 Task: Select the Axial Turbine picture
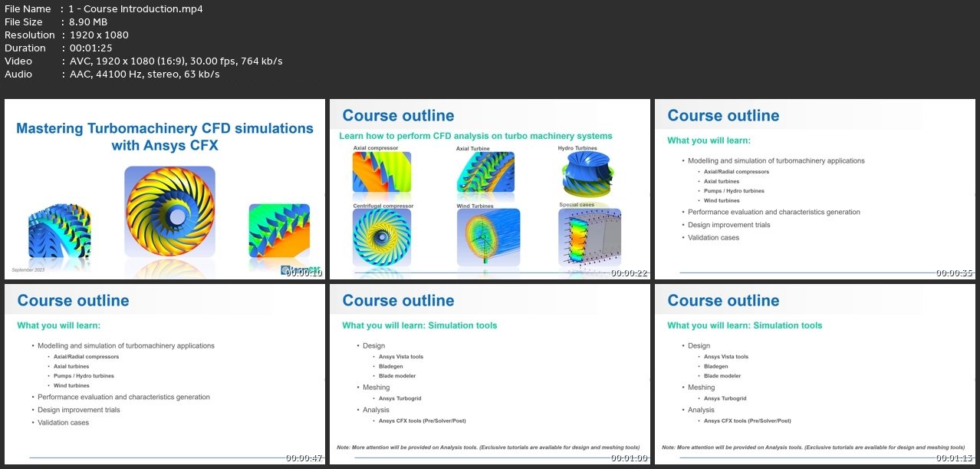click(485, 171)
